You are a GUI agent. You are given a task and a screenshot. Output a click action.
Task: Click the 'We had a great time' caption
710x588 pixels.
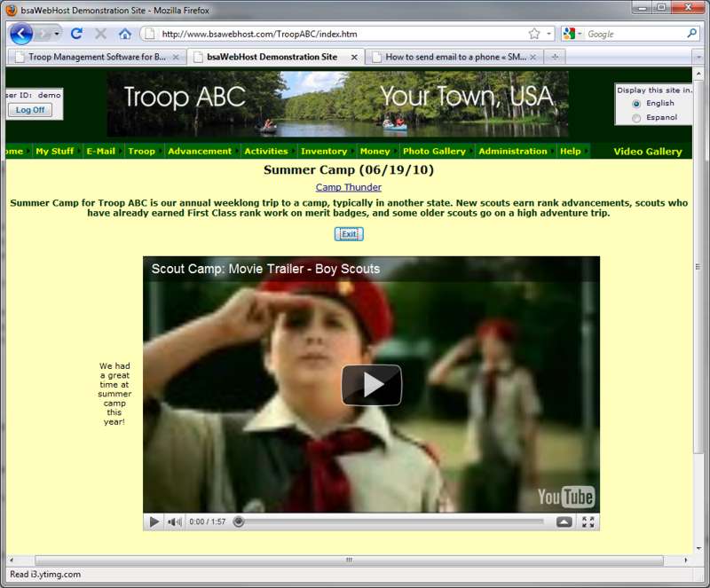114,394
